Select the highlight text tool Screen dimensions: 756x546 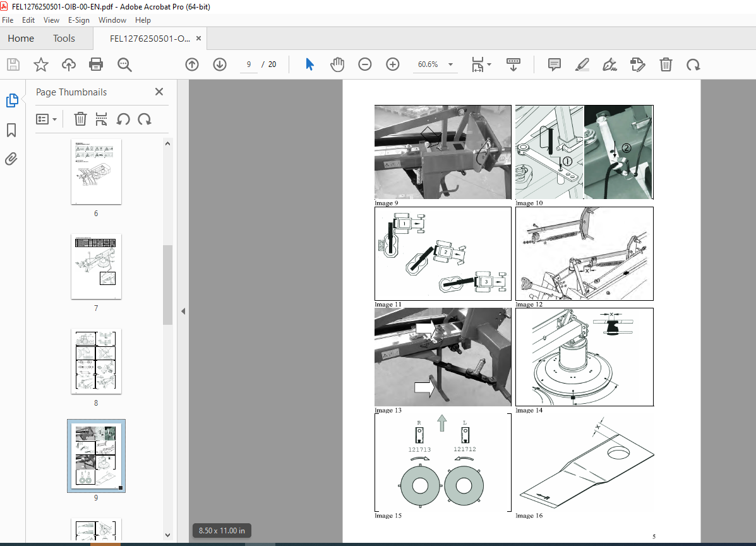582,64
